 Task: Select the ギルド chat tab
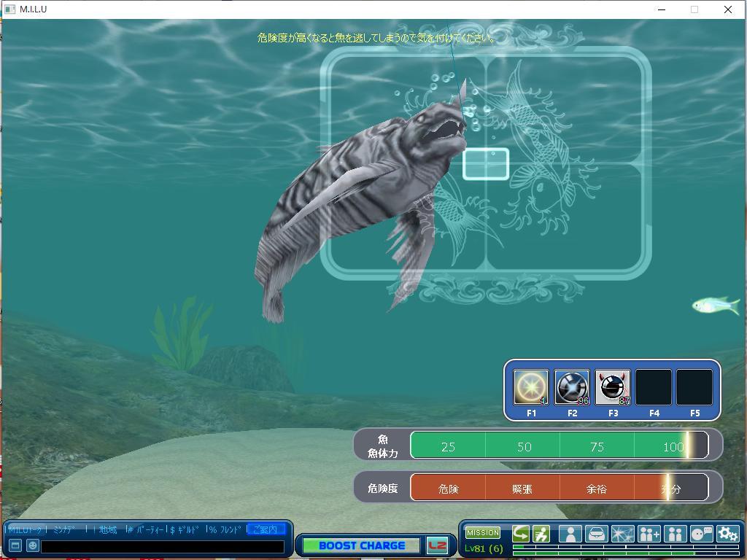(x=187, y=529)
